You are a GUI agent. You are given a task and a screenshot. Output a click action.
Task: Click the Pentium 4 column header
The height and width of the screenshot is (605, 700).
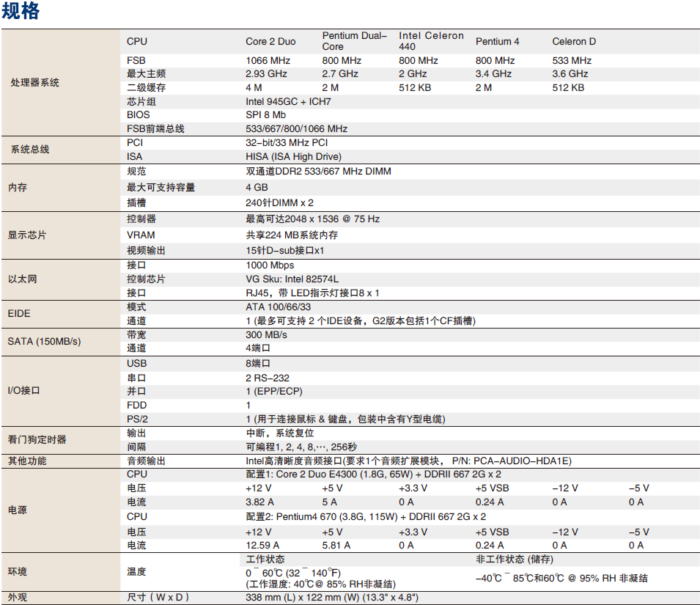[x=497, y=42]
